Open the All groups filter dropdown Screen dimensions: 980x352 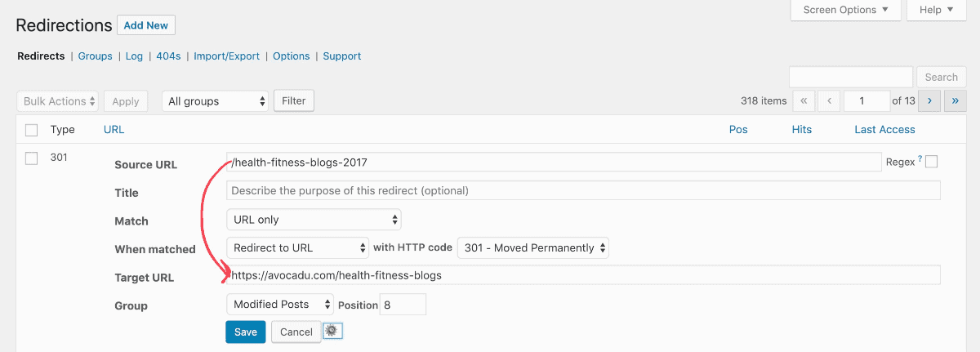(215, 101)
